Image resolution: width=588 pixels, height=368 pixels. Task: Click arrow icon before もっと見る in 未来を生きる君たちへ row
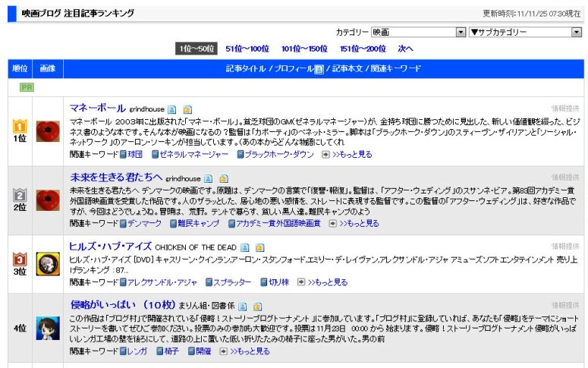coord(332,224)
